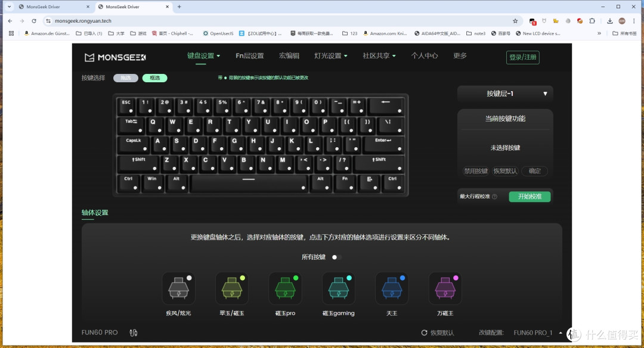
Task: Toggle the 所有按键 switch
Action: tap(337, 257)
